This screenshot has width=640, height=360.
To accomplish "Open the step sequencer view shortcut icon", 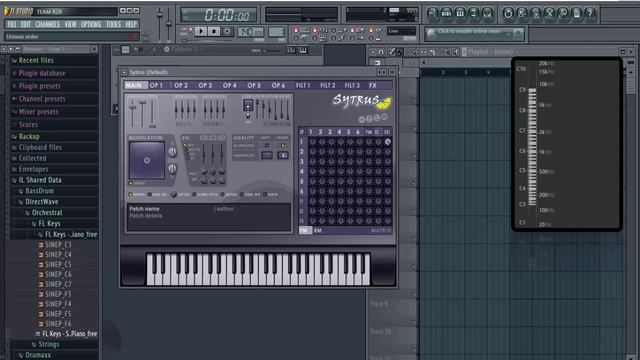I will click(446, 13).
